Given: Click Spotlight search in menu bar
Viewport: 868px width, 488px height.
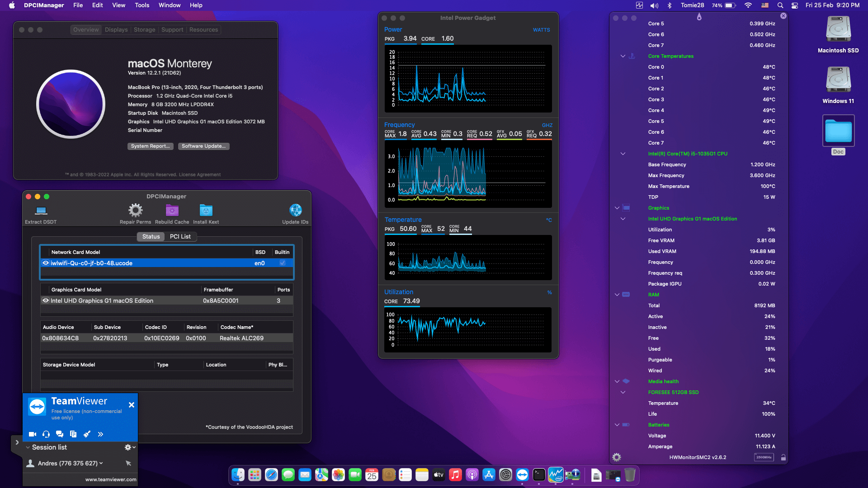Looking at the screenshot, I should pos(780,5).
